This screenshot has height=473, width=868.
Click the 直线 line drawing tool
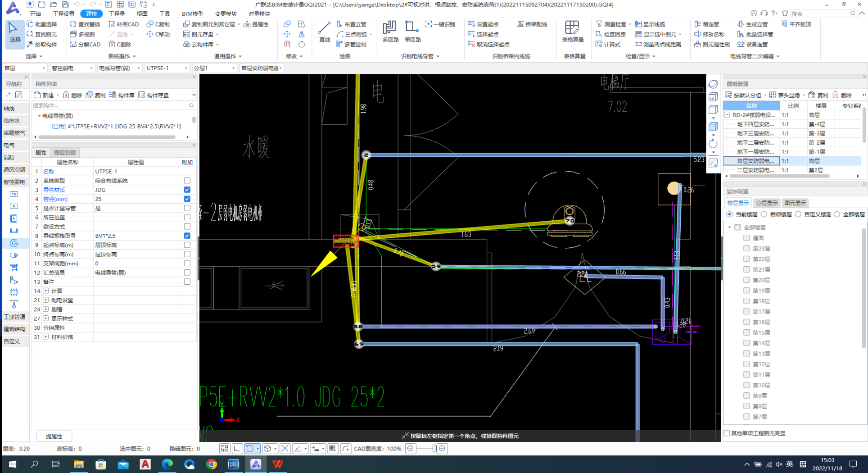[324, 33]
